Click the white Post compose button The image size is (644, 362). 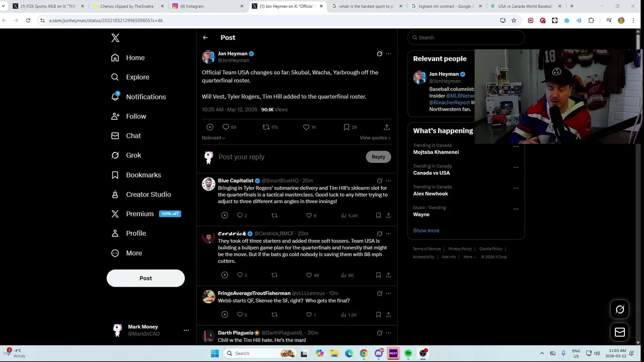[145, 278]
